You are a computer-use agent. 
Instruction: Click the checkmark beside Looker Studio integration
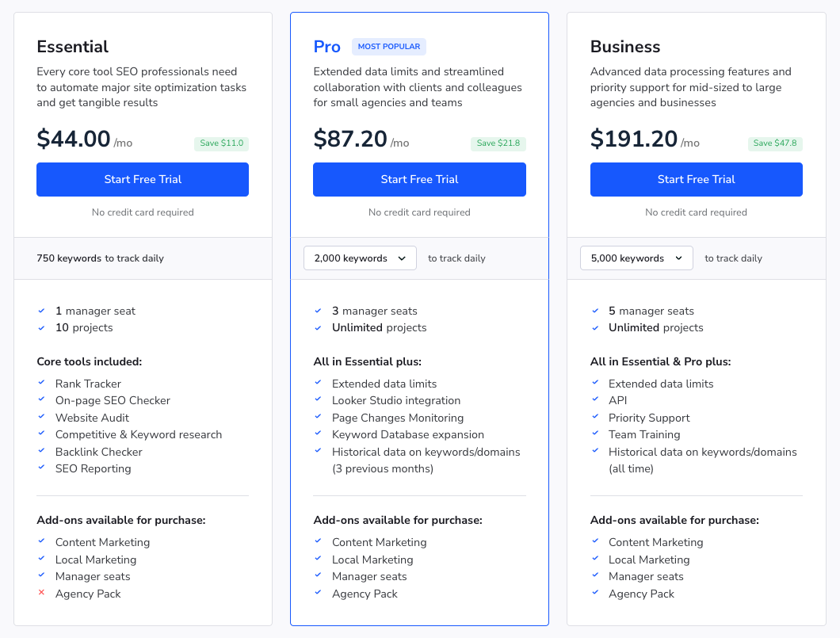click(318, 400)
